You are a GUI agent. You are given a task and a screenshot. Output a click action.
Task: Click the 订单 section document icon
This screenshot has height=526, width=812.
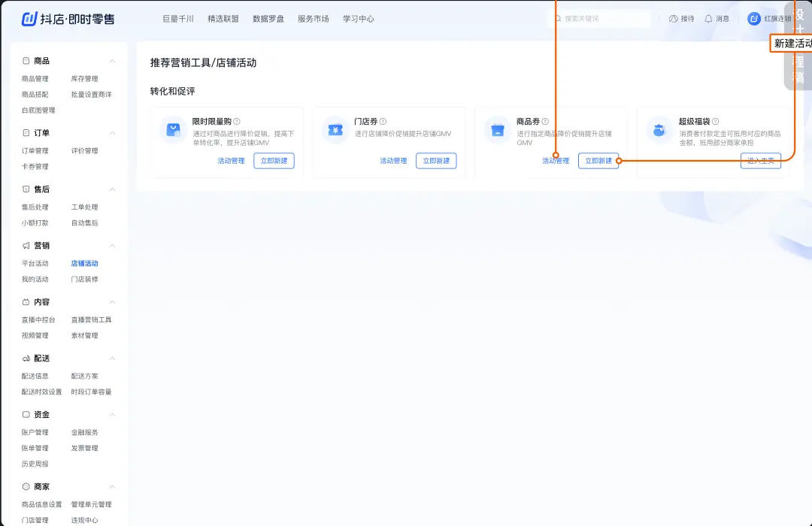pos(26,133)
